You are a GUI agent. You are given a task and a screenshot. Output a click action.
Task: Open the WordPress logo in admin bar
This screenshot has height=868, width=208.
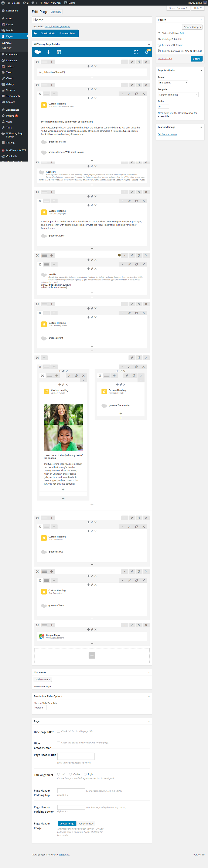(3, 3)
